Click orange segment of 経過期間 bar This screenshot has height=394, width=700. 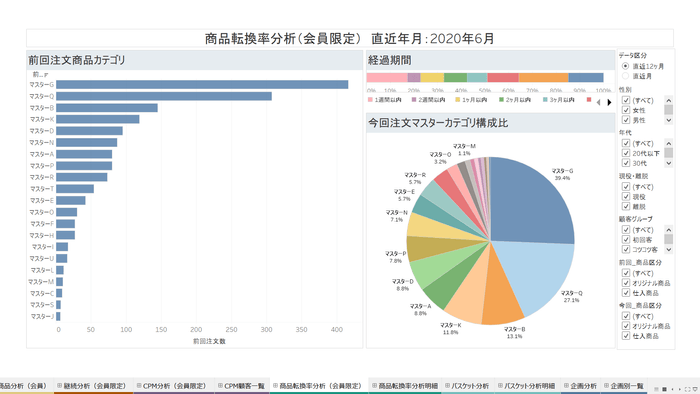[543, 78]
